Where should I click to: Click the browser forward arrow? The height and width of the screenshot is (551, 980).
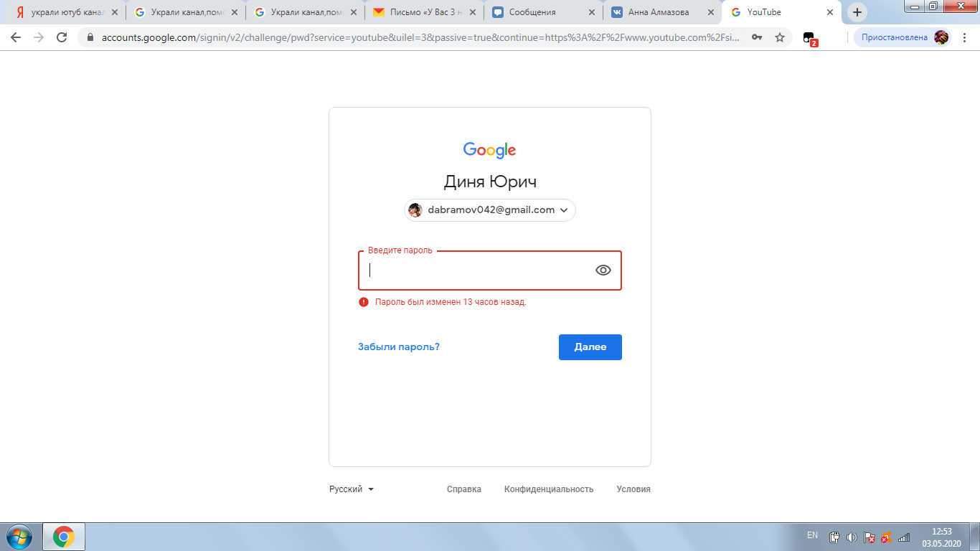click(x=39, y=37)
